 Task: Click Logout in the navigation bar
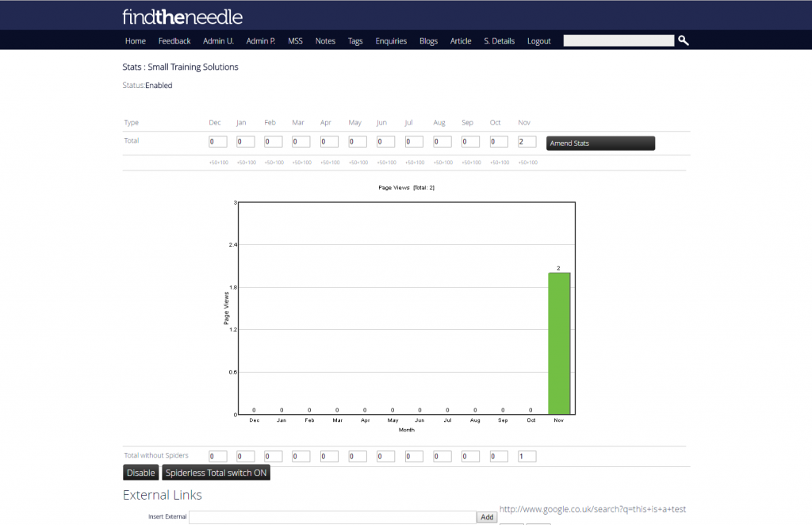(x=538, y=41)
